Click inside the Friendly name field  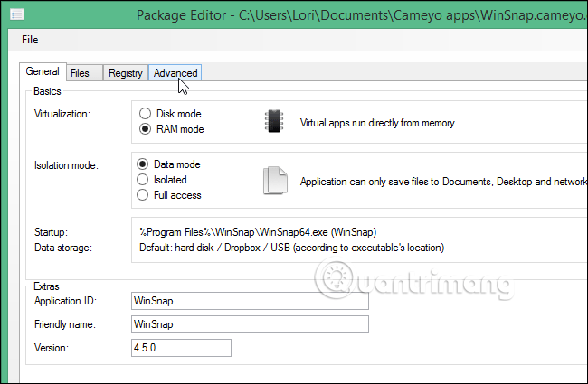pos(251,324)
